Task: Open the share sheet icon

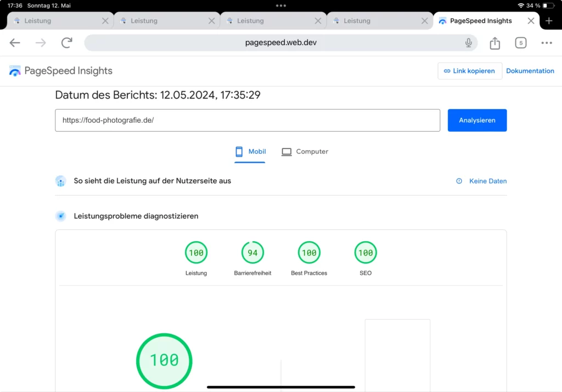Action: pos(494,43)
